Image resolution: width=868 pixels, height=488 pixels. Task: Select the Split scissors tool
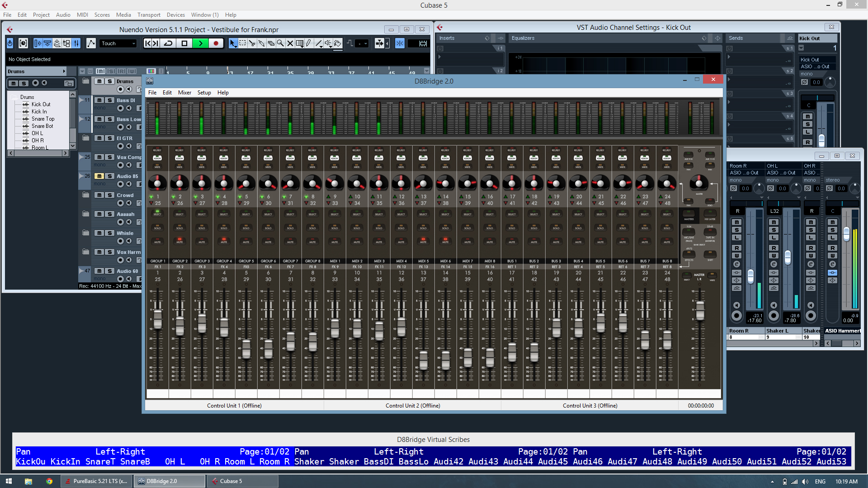click(x=252, y=43)
